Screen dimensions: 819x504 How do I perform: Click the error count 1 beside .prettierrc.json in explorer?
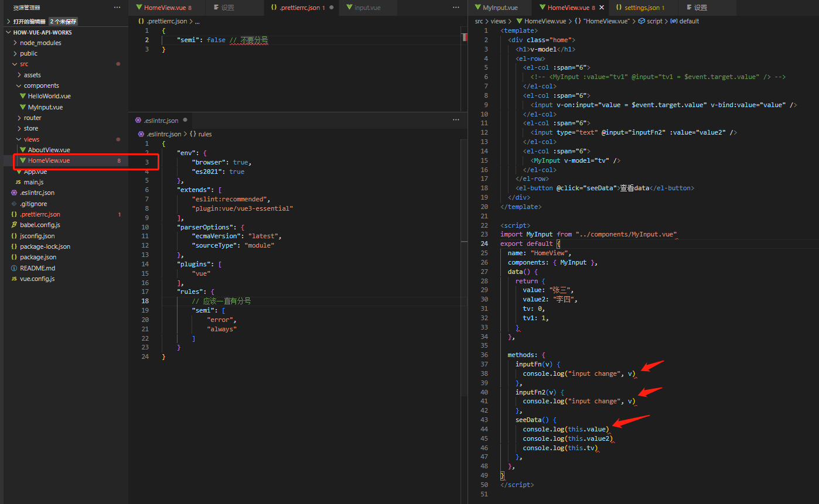[x=120, y=214]
